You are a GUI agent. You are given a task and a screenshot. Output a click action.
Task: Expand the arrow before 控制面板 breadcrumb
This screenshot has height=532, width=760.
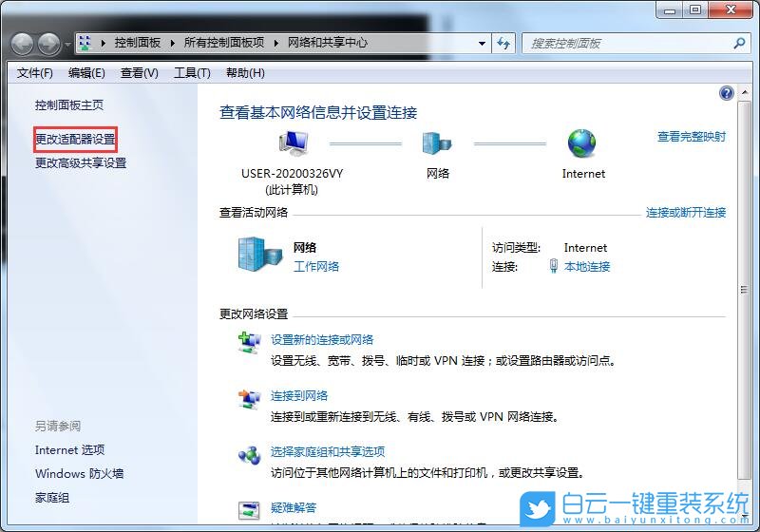103,43
